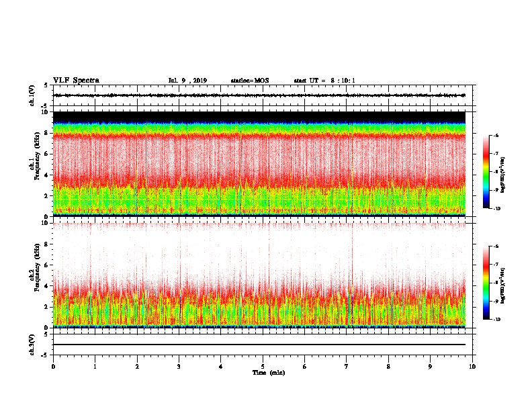This screenshot has height=411, width=532.
Task: Click the "2" minute tick on time axis
Action: 137,367
